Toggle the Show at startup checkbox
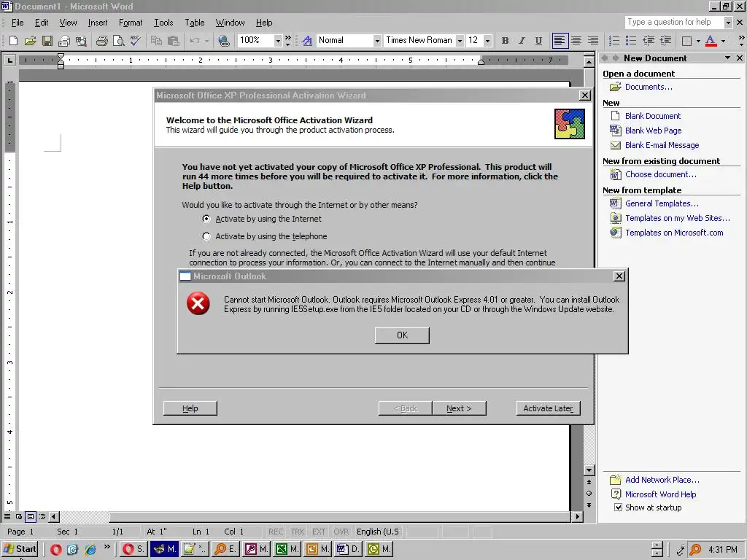Screen dimensions: 747x560 click(x=618, y=507)
